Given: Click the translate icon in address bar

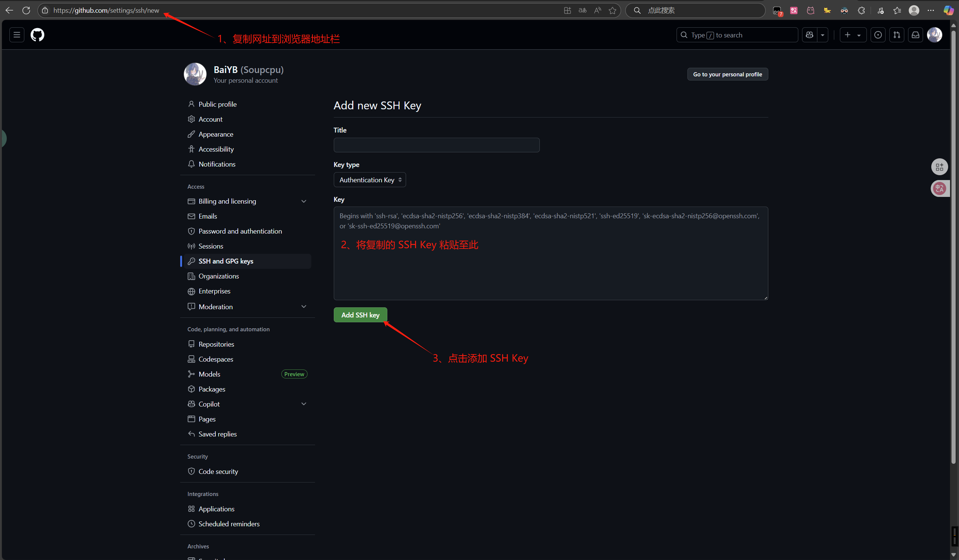Looking at the screenshot, I should point(583,10).
